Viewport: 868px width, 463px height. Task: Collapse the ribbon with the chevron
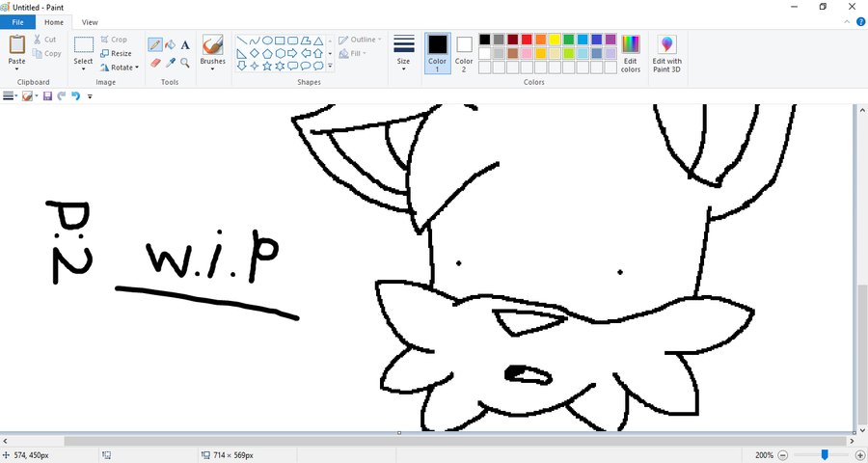[847, 22]
